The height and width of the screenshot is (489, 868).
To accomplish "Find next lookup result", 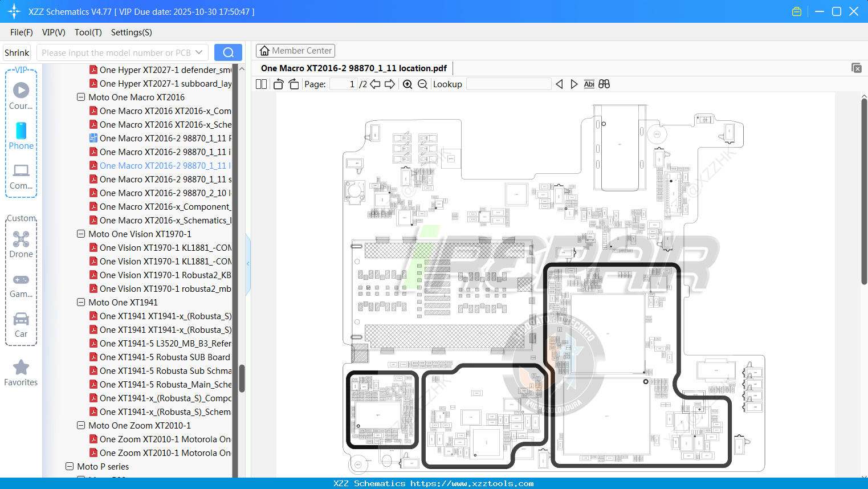I will (574, 84).
